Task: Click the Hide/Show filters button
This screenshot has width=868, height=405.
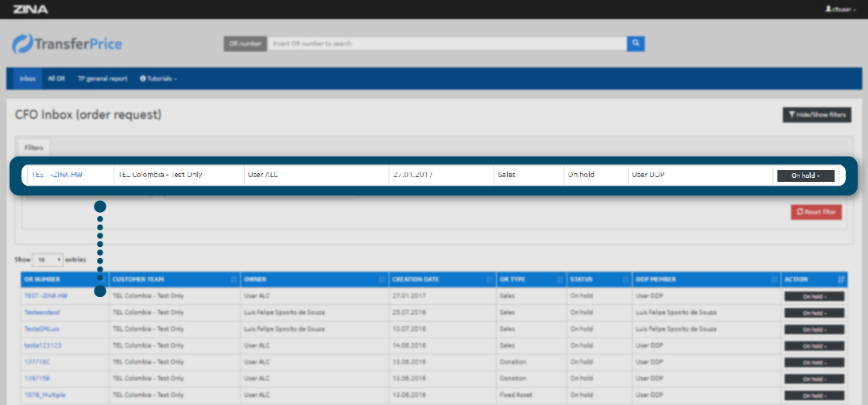Action: 817,115
